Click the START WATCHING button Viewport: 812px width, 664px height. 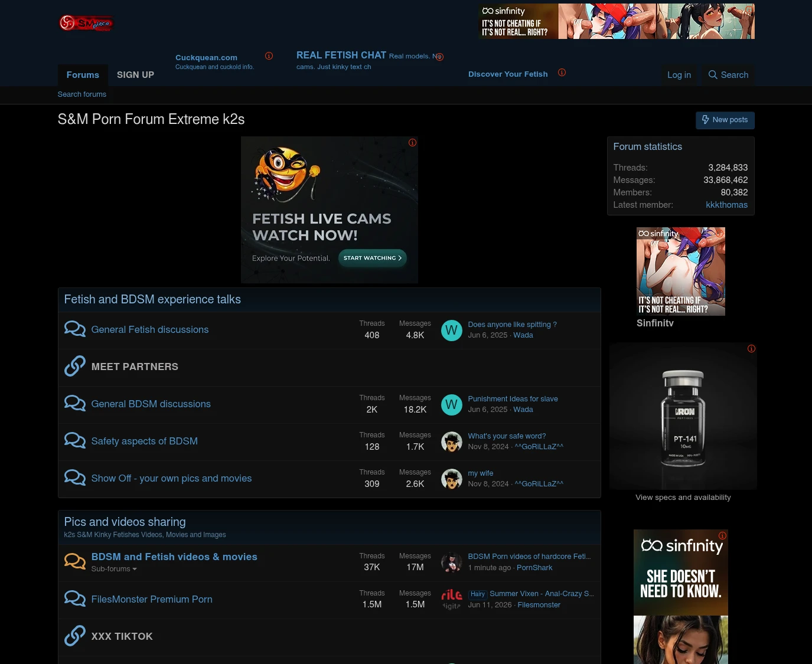(372, 258)
